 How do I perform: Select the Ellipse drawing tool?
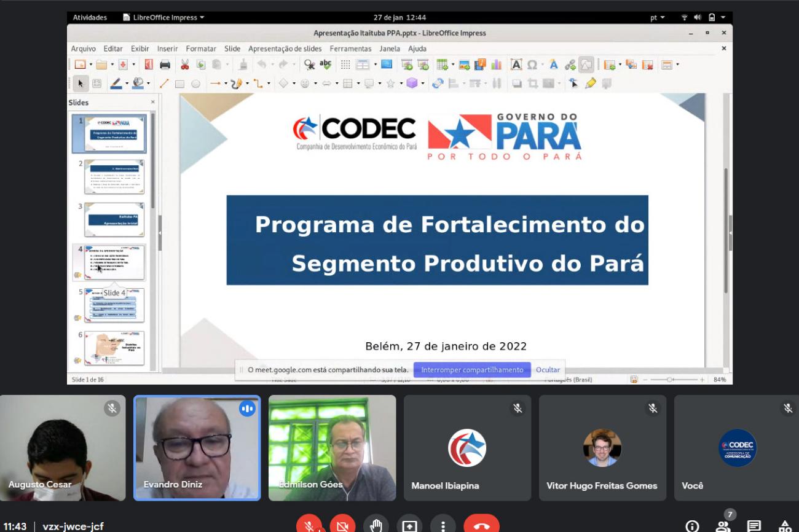(x=195, y=83)
